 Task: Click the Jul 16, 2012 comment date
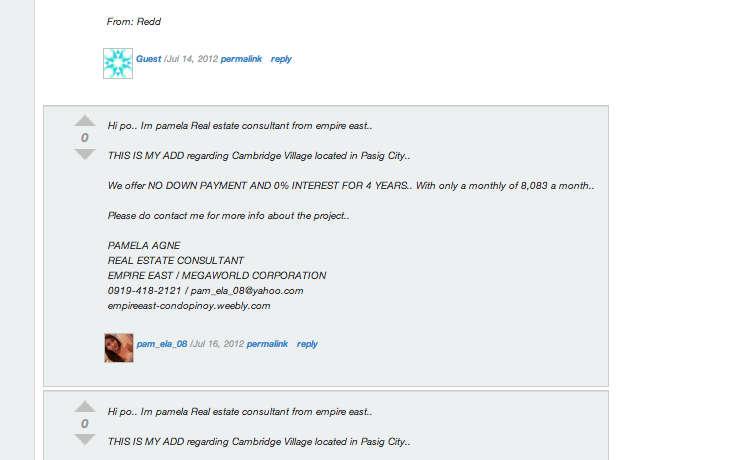point(218,344)
